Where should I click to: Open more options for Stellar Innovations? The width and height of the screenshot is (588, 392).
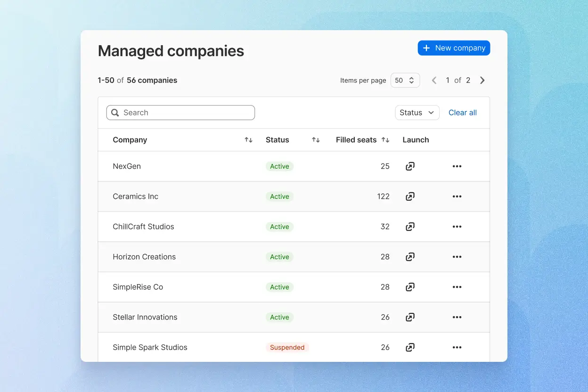[457, 317]
